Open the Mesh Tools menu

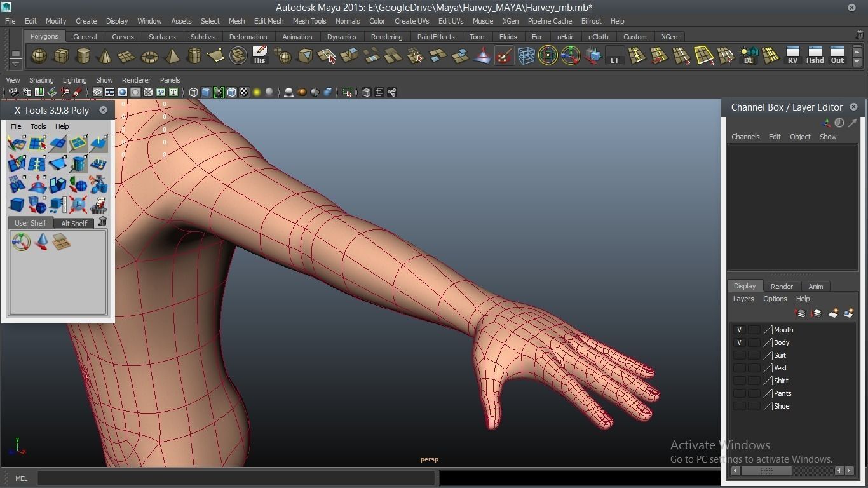309,21
